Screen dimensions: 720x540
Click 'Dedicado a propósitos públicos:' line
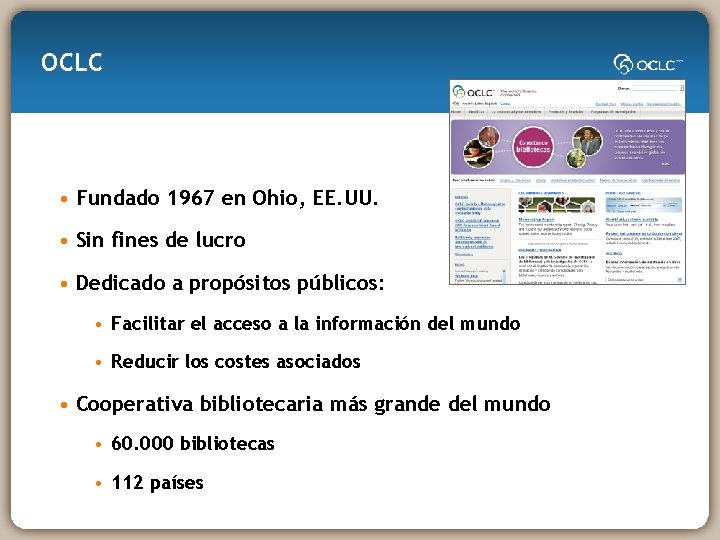coord(230,283)
